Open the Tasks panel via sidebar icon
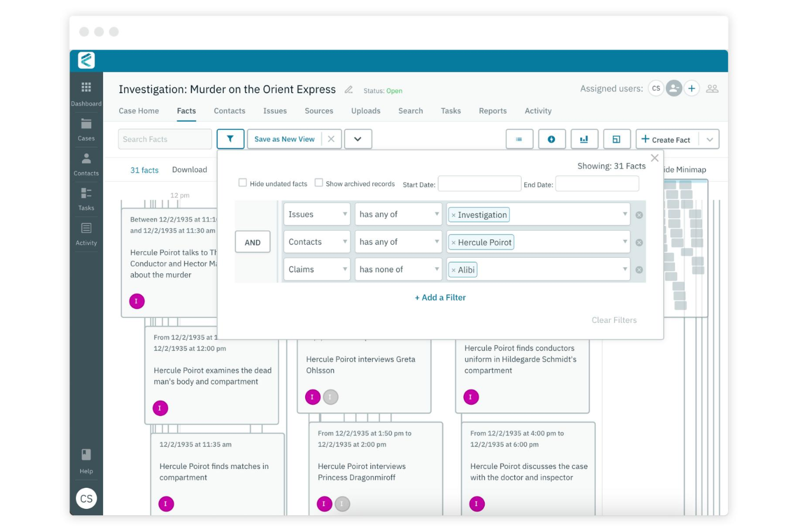The image size is (798, 532). click(86, 194)
